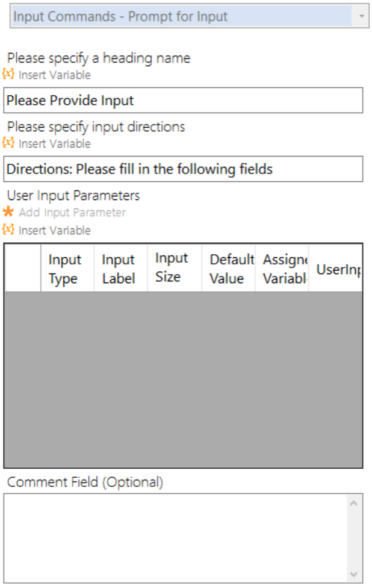Click the variable icon under input directions label
The width and height of the screenshot is (372, 588).
point(8,143)
